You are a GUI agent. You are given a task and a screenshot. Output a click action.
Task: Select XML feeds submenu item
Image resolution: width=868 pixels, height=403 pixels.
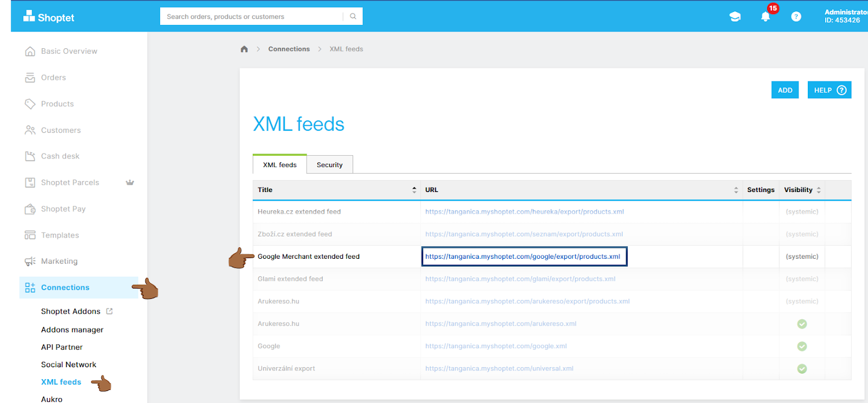[61, 382]
